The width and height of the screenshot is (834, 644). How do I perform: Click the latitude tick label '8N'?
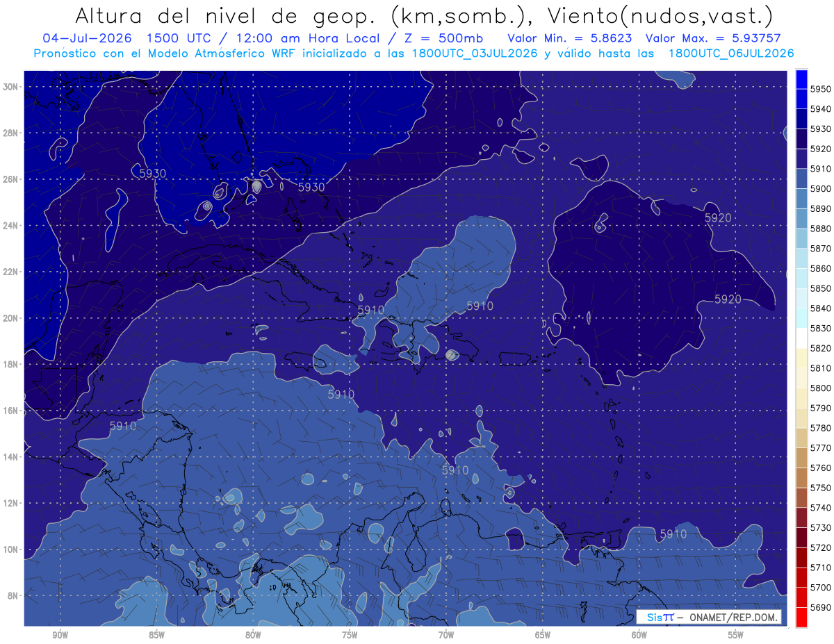[13, 595]
